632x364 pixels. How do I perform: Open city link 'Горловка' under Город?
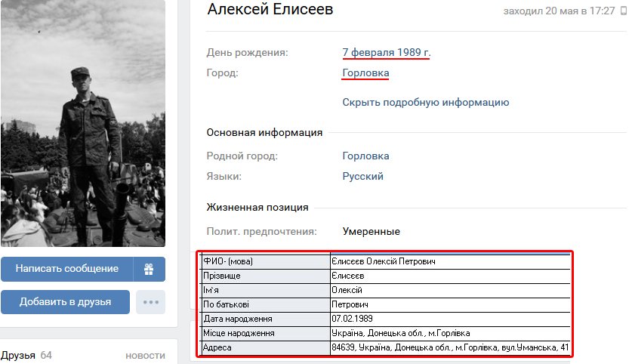[365, 73]
